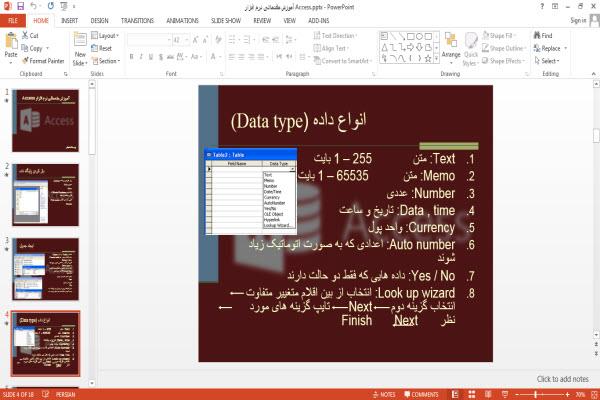Toggle Strikethrough formatting
600x400 pixels.
[x=170, y=57]
